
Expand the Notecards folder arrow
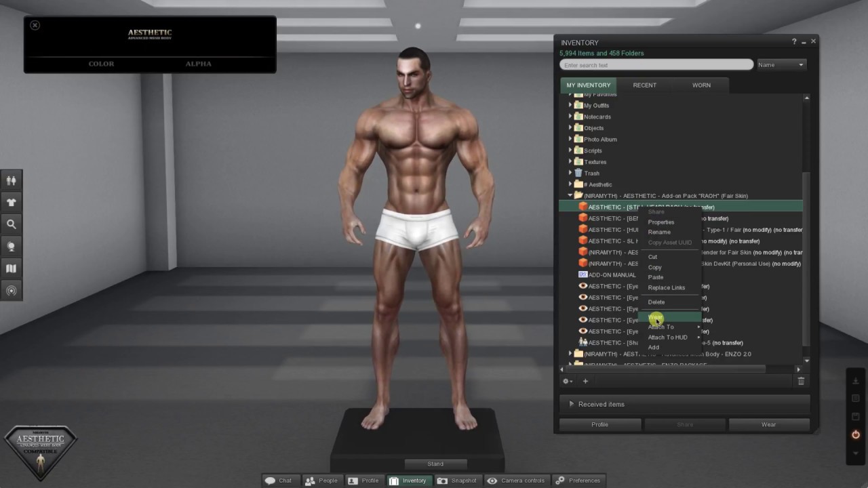click(x=570, y=117)
